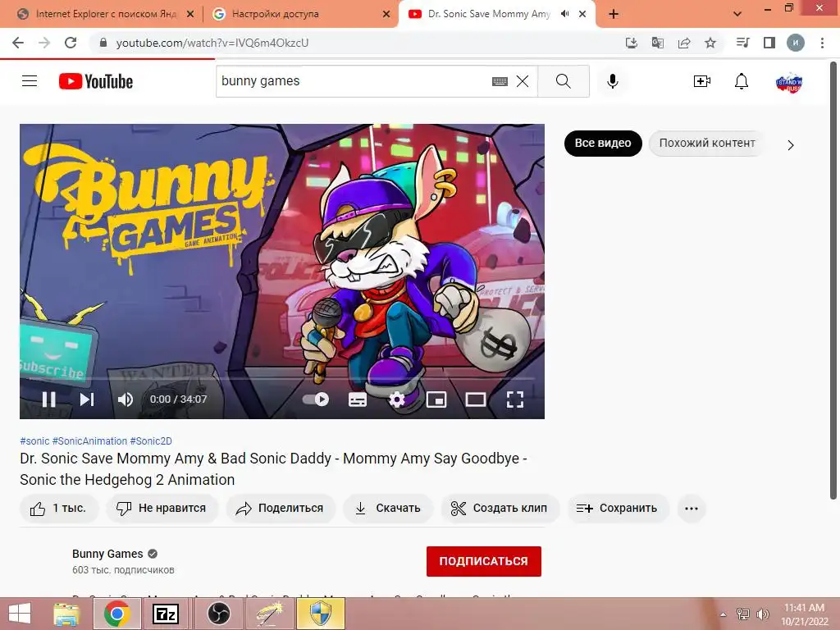Open File Explorer from taskbar
840x630 pixels.
67,614
